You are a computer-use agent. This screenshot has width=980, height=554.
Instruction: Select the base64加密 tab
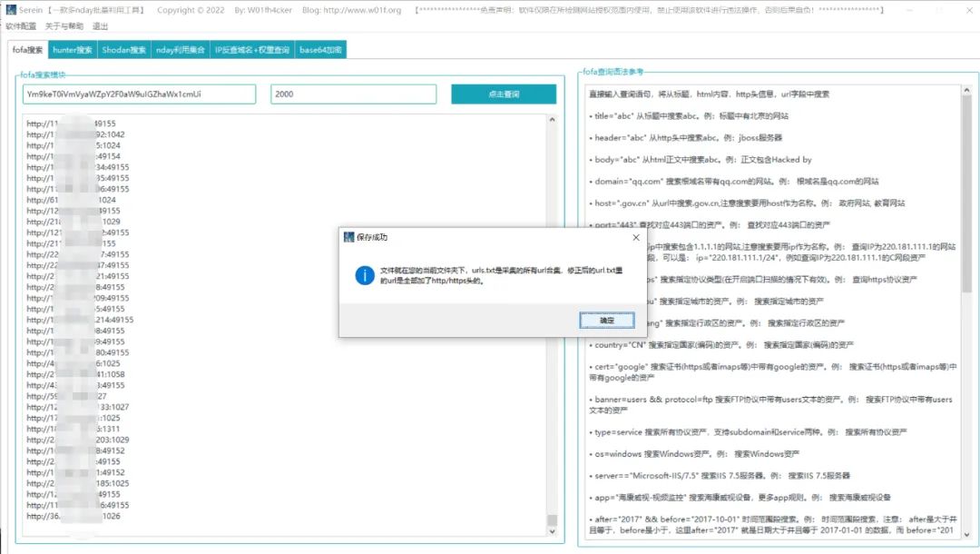click(x=320, y=50)
